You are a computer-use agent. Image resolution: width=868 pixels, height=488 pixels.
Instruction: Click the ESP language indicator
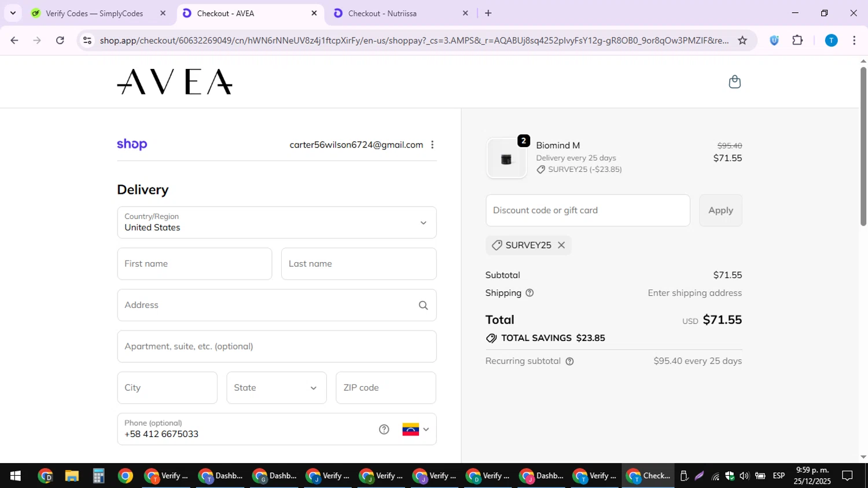pos(779,476)
